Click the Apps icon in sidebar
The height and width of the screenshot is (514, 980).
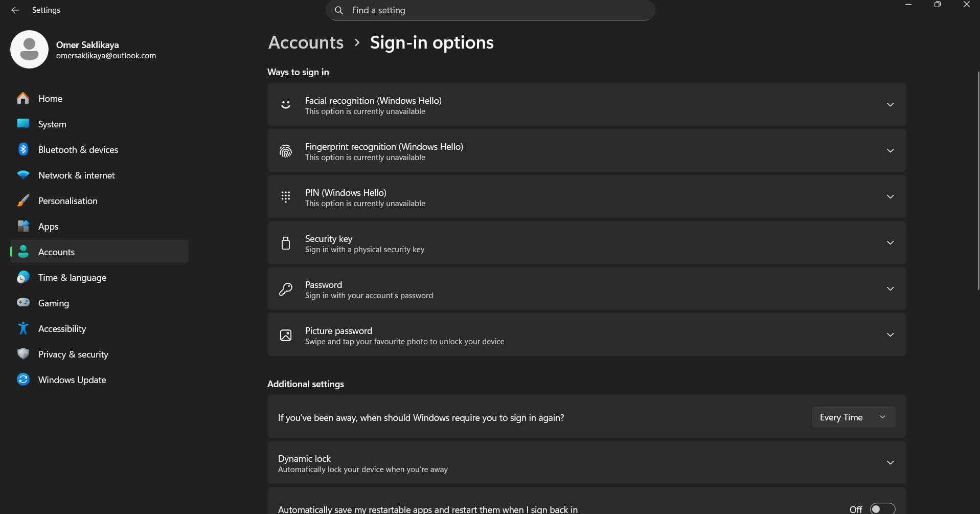tap(23, 226)
